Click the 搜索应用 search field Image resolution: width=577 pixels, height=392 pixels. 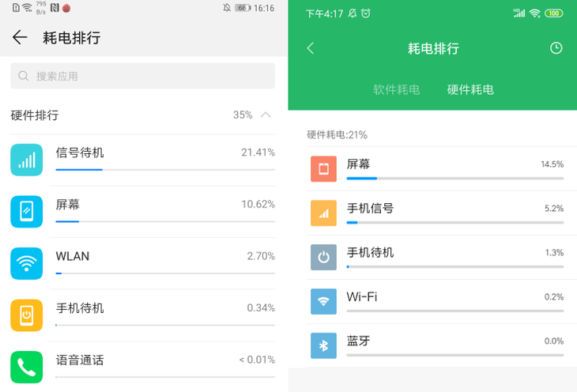pyautogui.click(x=143, y=76)
